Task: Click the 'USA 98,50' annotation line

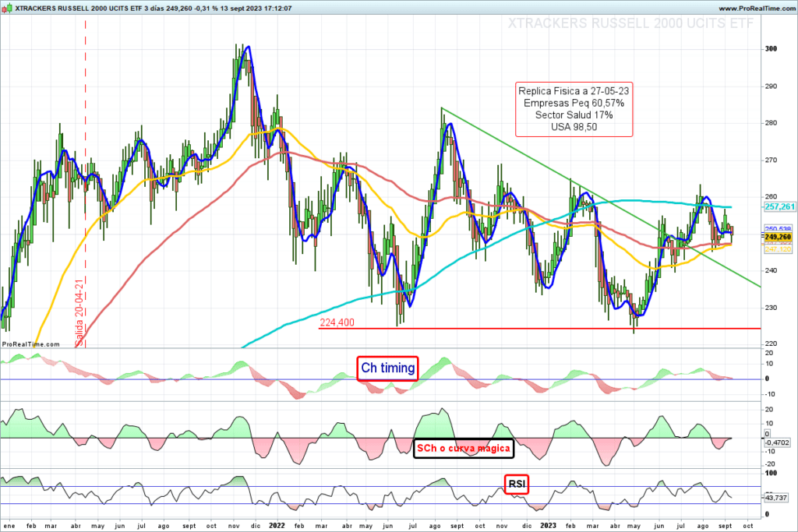Action: pyautogui.click(x=574, y=127)
